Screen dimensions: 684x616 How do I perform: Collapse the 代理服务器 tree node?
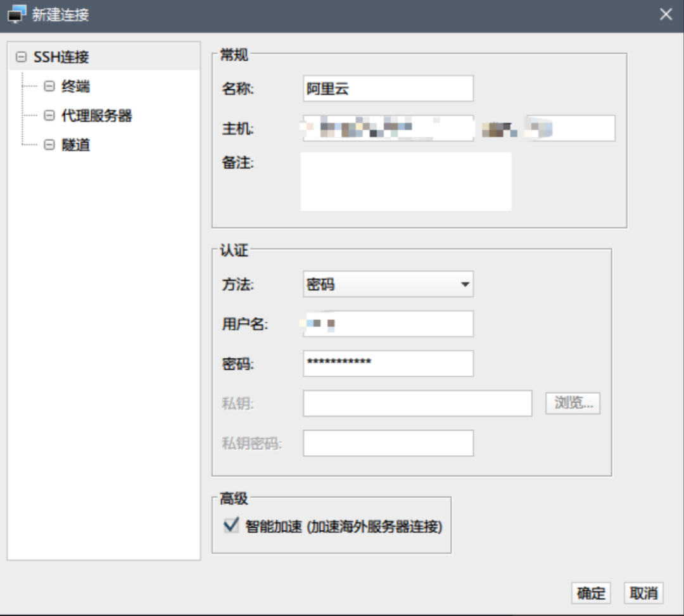(x=49, y=116)
